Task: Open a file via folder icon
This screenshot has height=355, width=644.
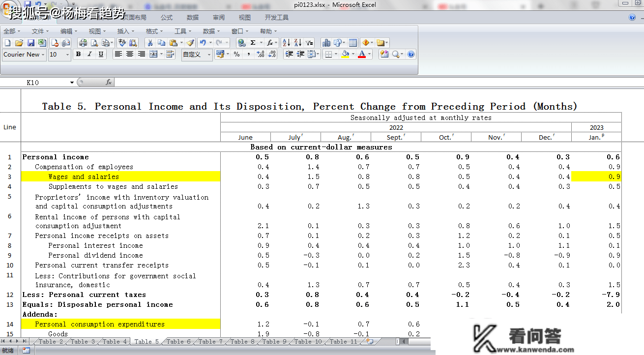Action: point(19,43)
